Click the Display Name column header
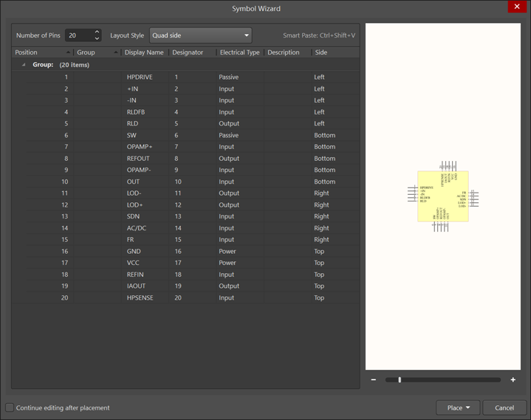531x420 pixels. (x=144, y=52)
